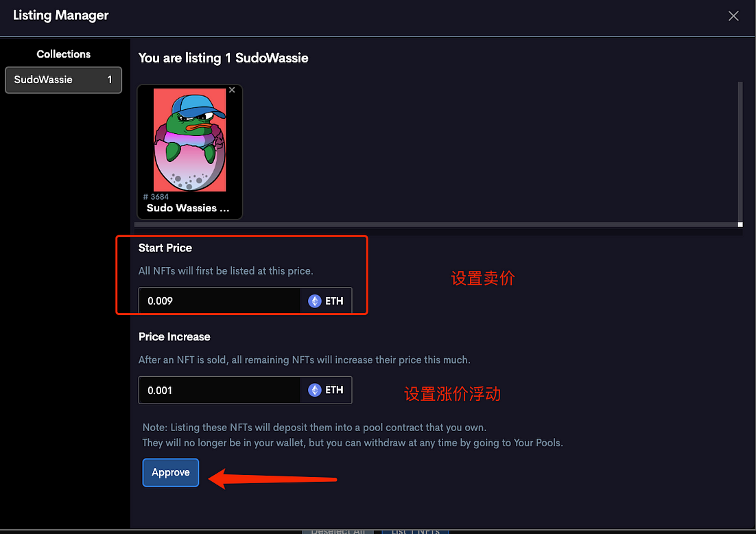Screen dimensions: 756x534
Task: Click the ETH currency label in Start Price
Action: (x=334, y=301)
